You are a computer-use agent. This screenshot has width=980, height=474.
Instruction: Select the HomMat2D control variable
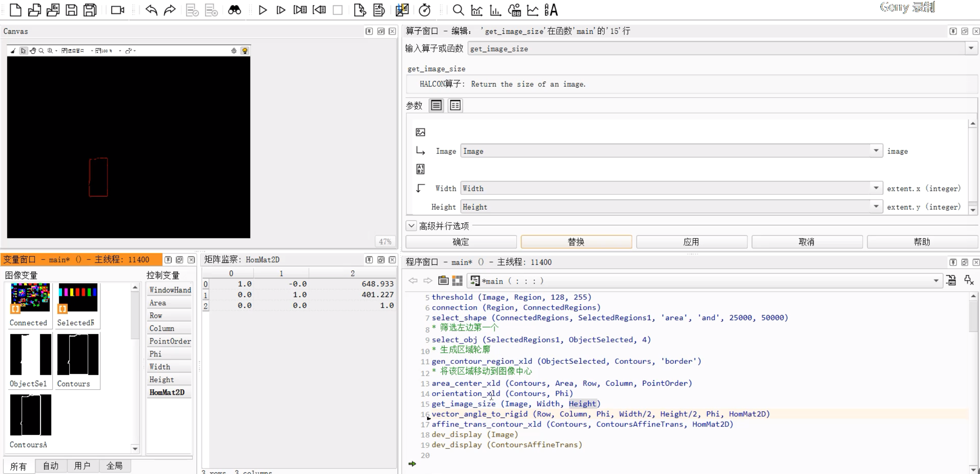(167, 392)
